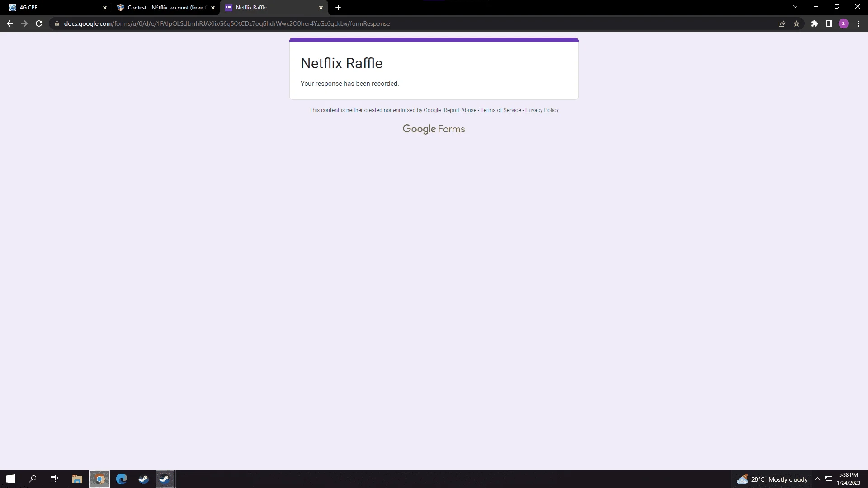Open the Privacy Policy link
This screenshot has width=868, height=488.
542,110
